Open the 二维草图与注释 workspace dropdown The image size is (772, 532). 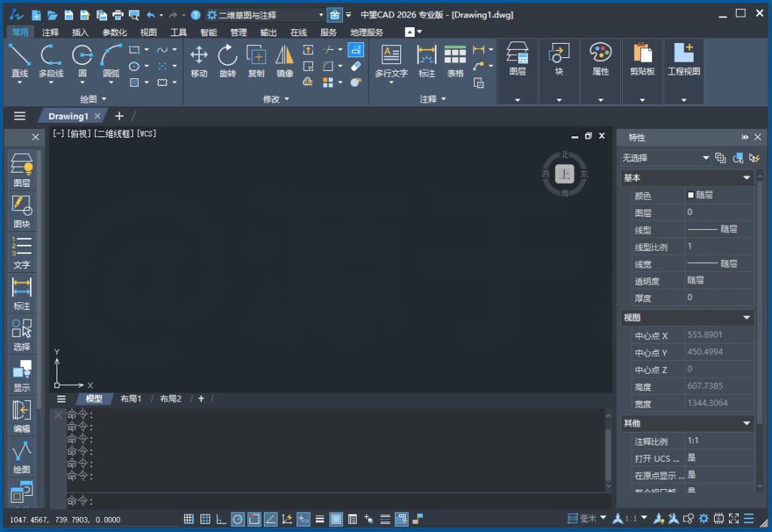coord(266,15)
